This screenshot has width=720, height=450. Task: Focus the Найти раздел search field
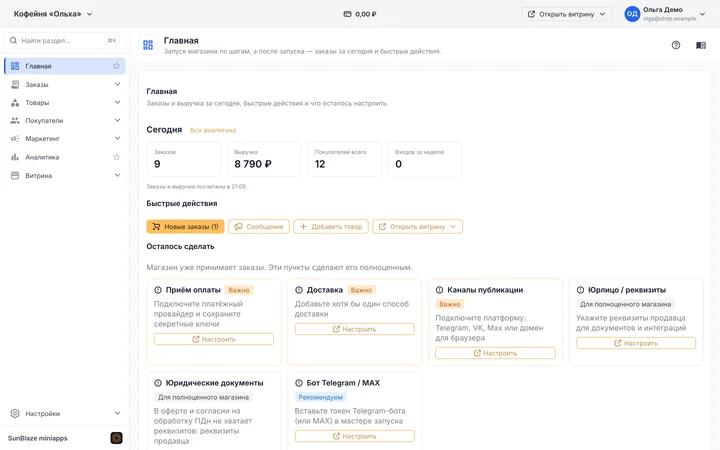[65, 40]
